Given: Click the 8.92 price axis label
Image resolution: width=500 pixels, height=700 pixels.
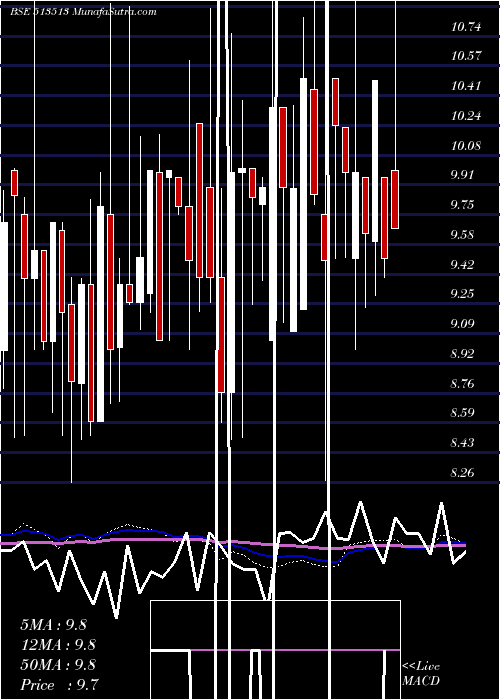Looking at the screenshot, I should [462, 354].
